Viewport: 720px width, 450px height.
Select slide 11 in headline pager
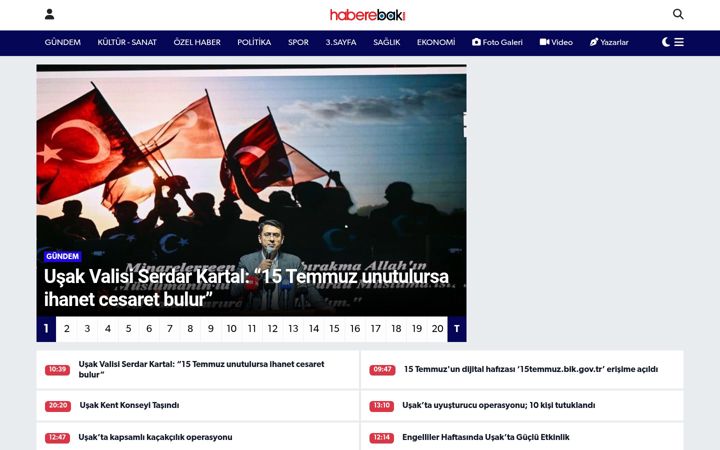pyautogui.click(x=252, y=329)
